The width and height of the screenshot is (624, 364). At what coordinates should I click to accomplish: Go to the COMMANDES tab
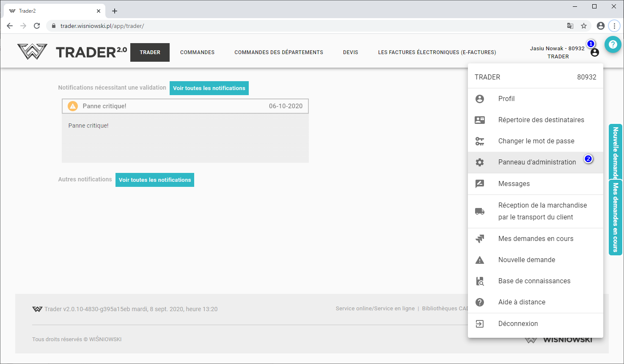pos(197,52)
